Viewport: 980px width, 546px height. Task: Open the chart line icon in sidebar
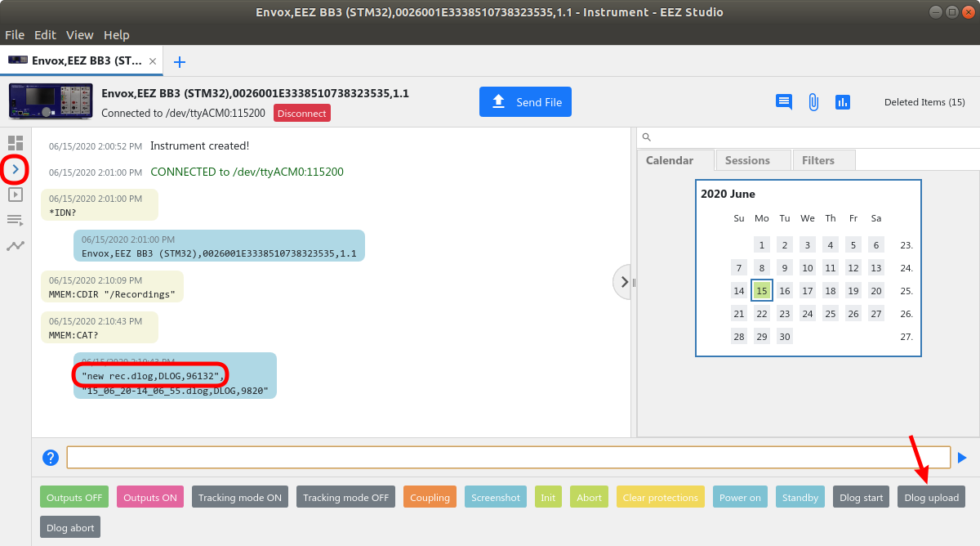[x=16, y=245]
